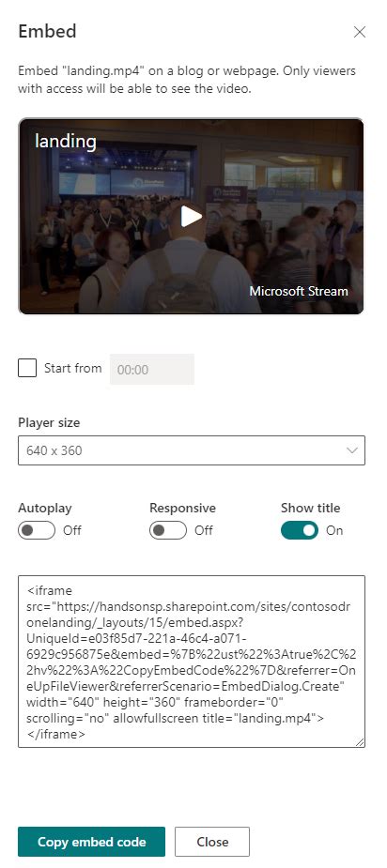This screenshot has width=387, height=868.
Task: Click the Microsoft Stream label on video
Action: [x=299, y=291]
